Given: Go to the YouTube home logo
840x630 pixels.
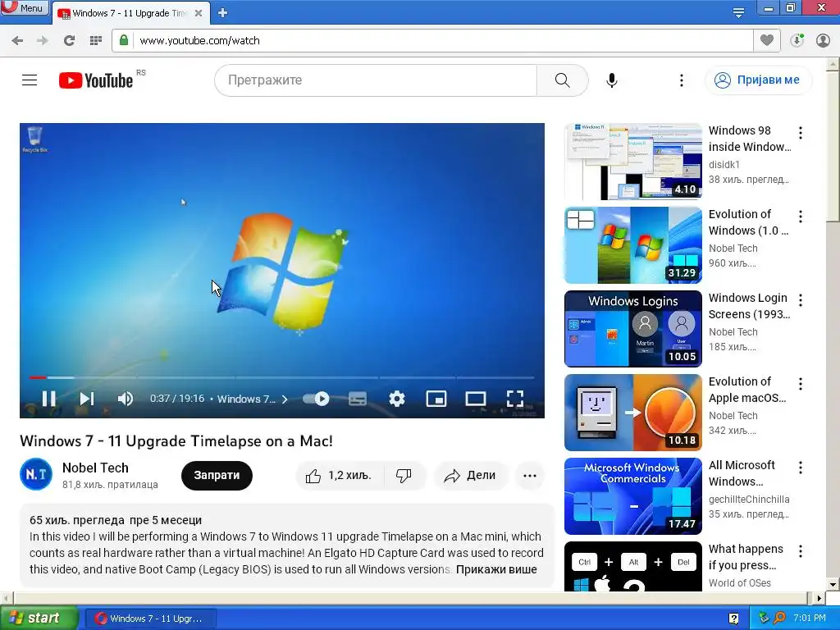Looking at the screenshot, I should point(96,80).
